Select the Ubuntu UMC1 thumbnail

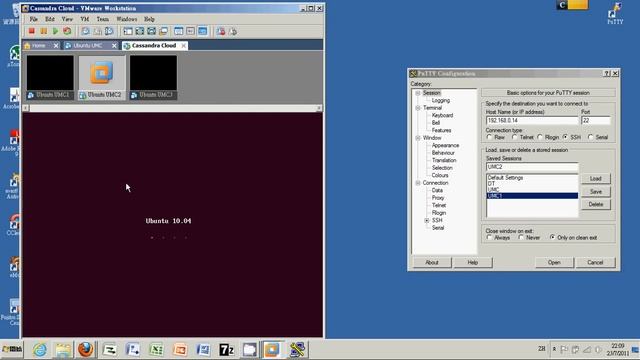tap(50, 78)
